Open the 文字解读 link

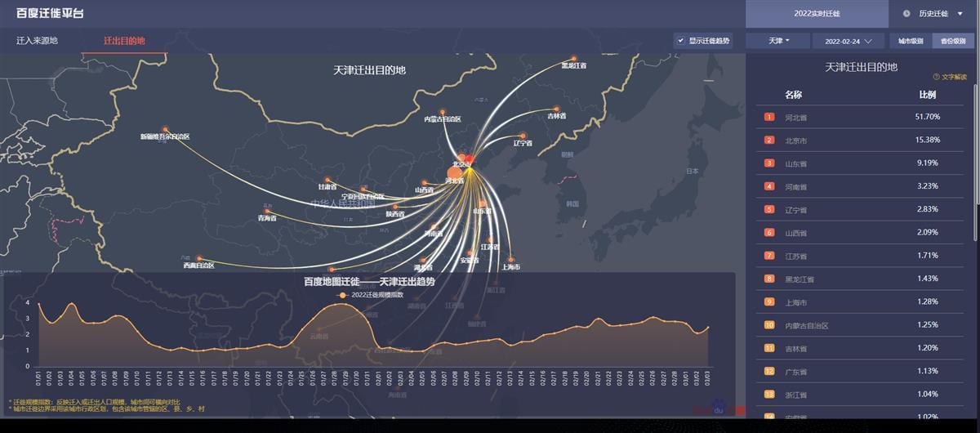954,77
